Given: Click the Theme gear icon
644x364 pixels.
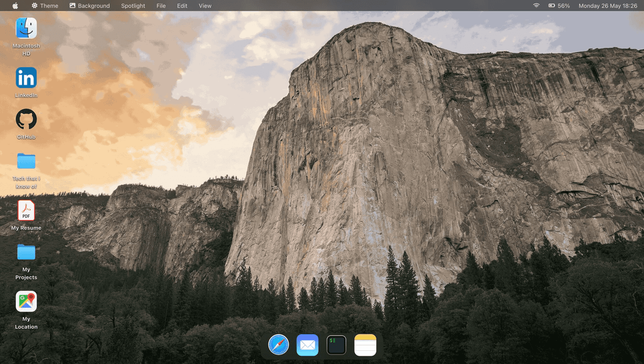Looking at the screenshot, I should pos(34,5).
